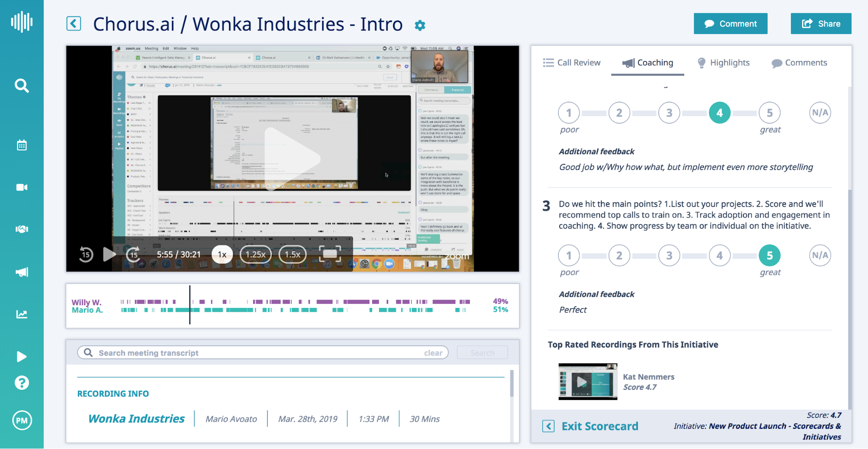Image resolution: width=868 pixels, height=449 pixels.
Task: Open recording settings gear next to title
Action: [420, 25]
